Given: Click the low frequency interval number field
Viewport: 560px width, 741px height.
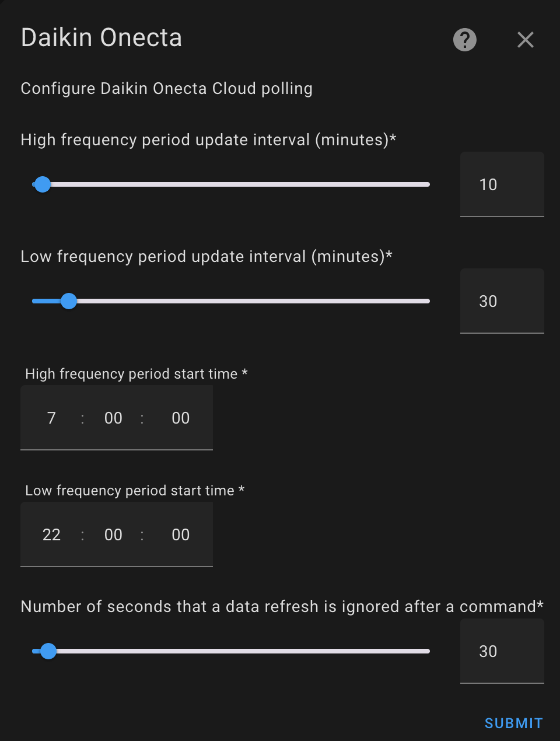Looking at the screenshot, I should (x=502, y=301).
